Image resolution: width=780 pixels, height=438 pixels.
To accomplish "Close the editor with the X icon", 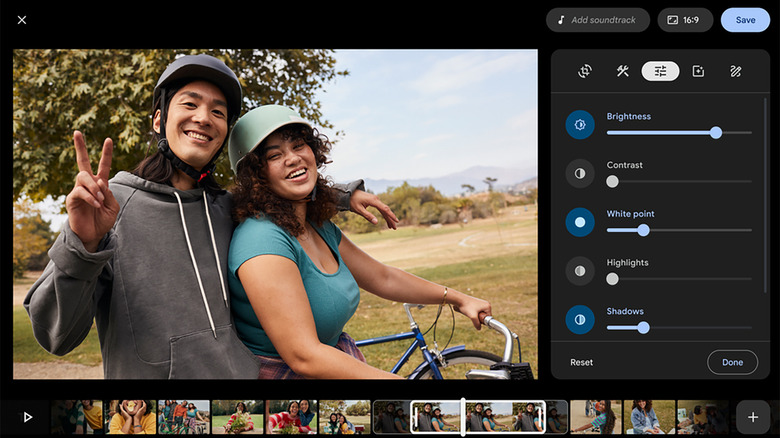I will 22,20.
